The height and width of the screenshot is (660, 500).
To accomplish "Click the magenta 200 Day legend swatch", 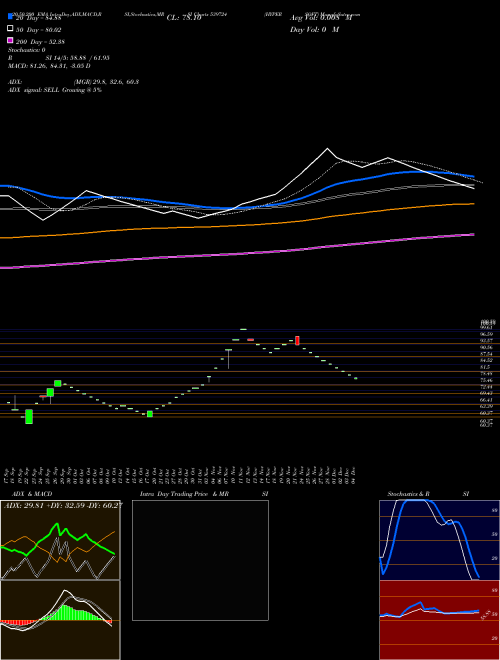I will (10, 40).
